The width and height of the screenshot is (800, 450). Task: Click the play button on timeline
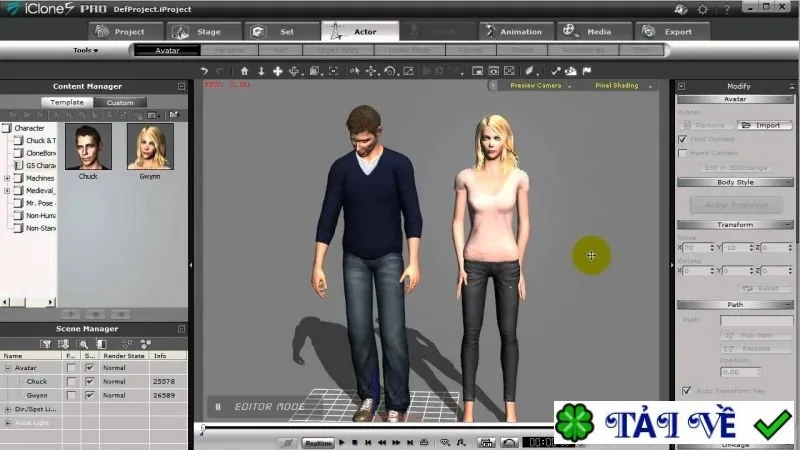341,442
